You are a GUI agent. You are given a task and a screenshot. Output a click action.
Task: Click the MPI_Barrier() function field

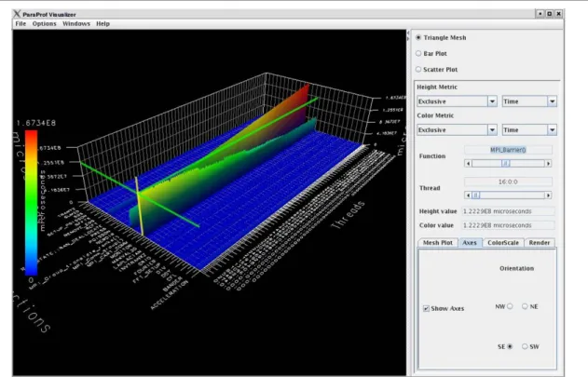pyautogui.click(x=508, y=150)
